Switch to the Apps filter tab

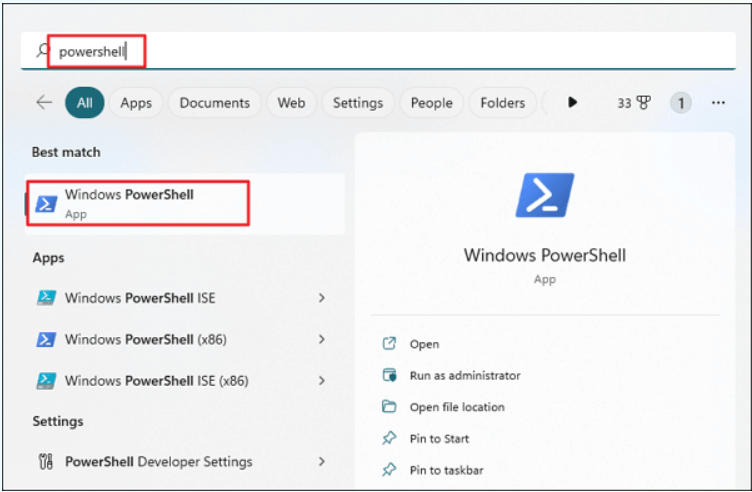(136, 103)
